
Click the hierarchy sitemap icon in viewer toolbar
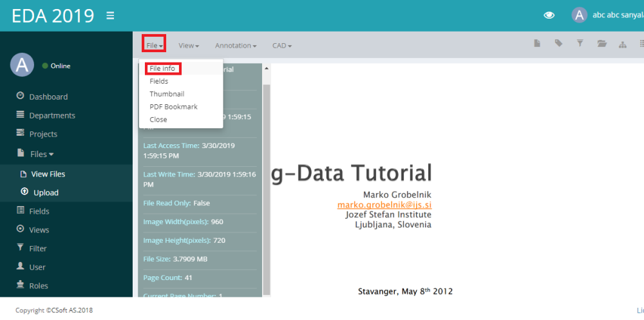623,45
